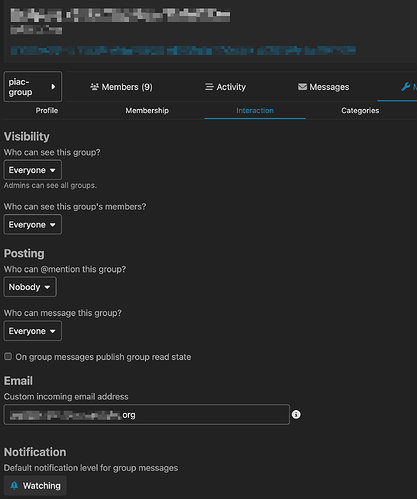
Task: Click the arrow in piac-group selector
Action: 53,87
